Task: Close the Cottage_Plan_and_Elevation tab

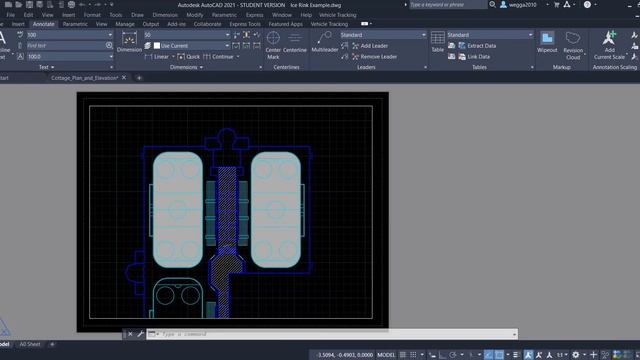Action: (x=124, y=78)
